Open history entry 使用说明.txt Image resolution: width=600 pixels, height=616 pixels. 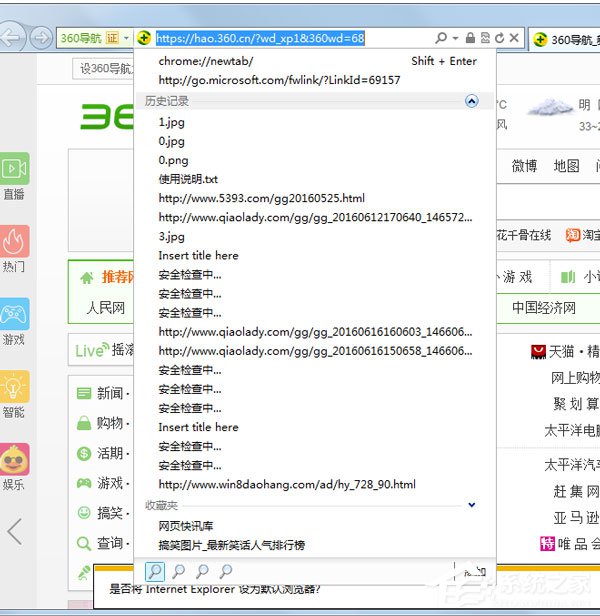188,179
